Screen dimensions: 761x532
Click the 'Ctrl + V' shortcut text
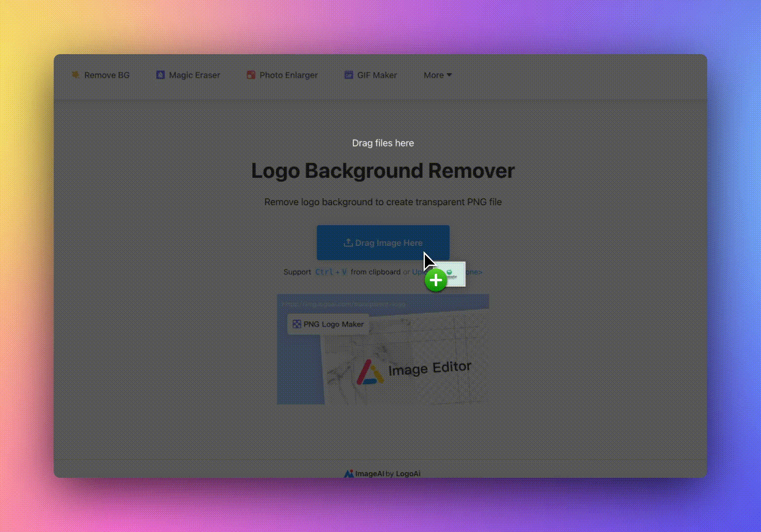point(331,272)
